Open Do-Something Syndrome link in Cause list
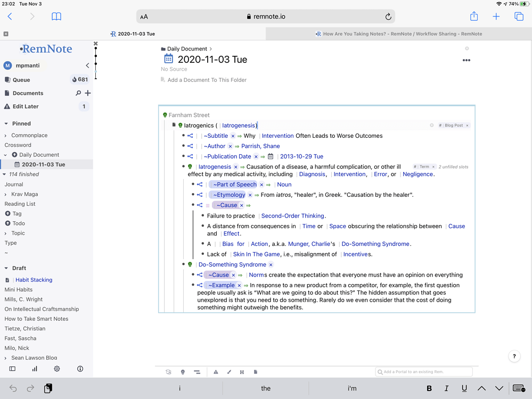Screen dimensions: 532x399 (375, 244)
